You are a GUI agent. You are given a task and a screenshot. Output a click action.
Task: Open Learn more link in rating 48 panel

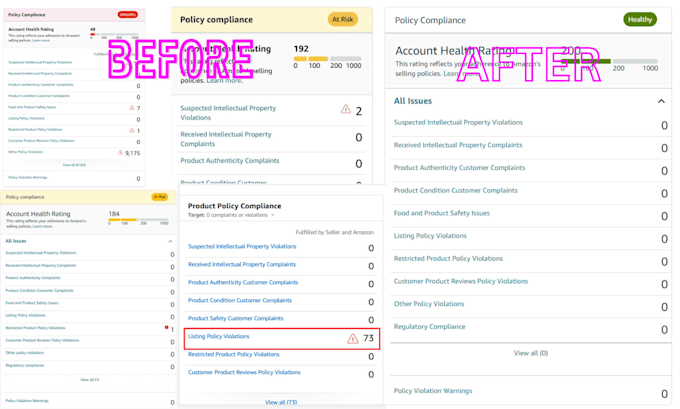(x=41, y=40)
